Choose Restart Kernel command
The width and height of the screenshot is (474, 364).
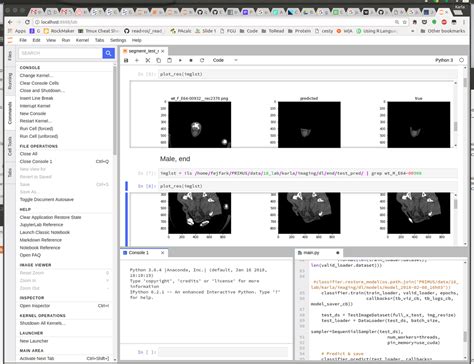point(35,121)
